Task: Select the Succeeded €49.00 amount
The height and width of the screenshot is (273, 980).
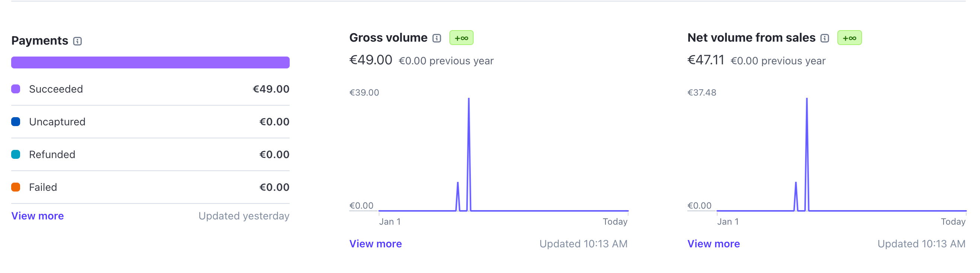Action: click(271, 89)
